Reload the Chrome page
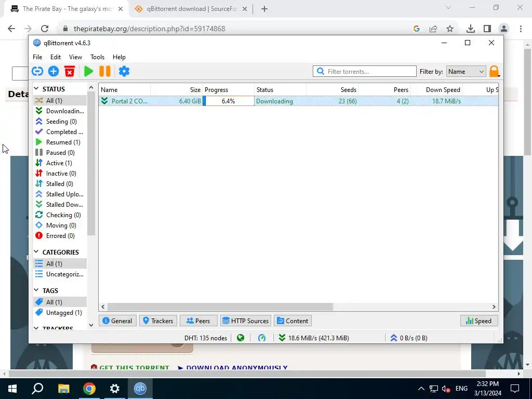Image resolution: width=532 pixels, height=399 pixels. (x=45, y=29)
